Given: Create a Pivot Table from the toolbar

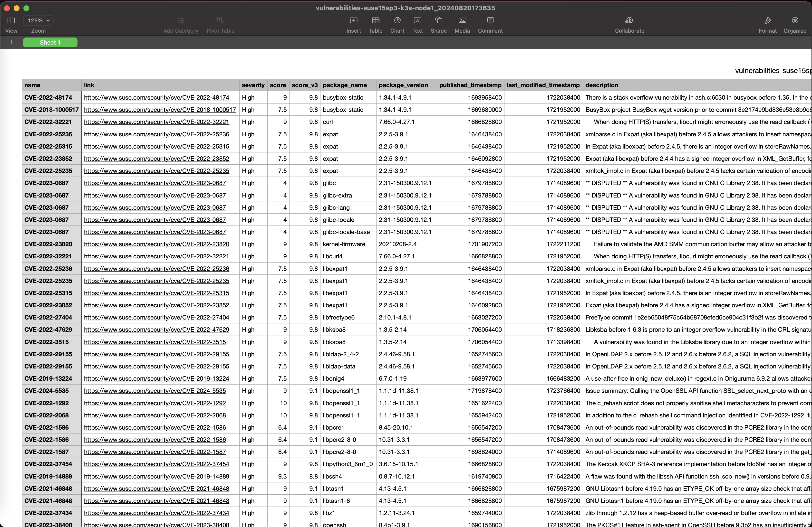Looking at the screenshot, I should (x=220, y=21).
